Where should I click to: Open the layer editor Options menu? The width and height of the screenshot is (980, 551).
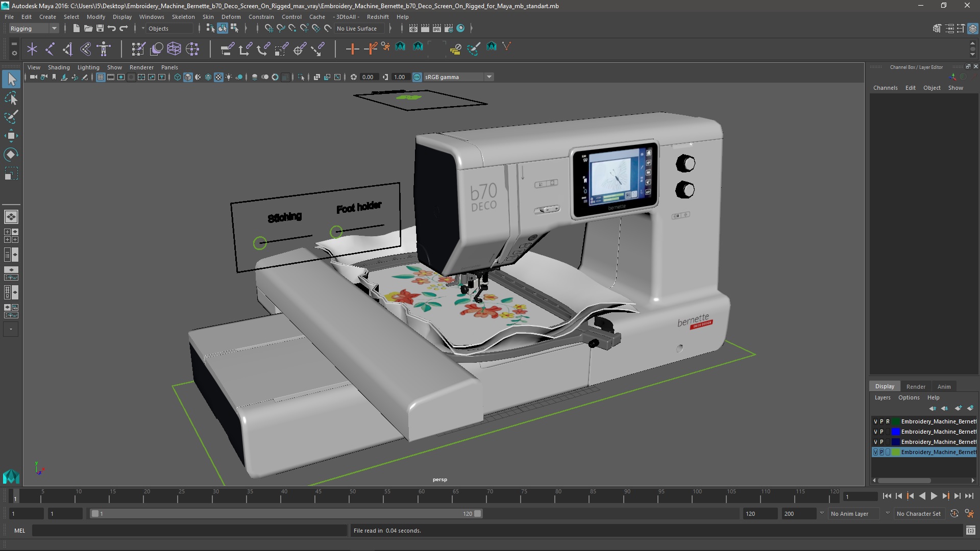pos(909,397)
